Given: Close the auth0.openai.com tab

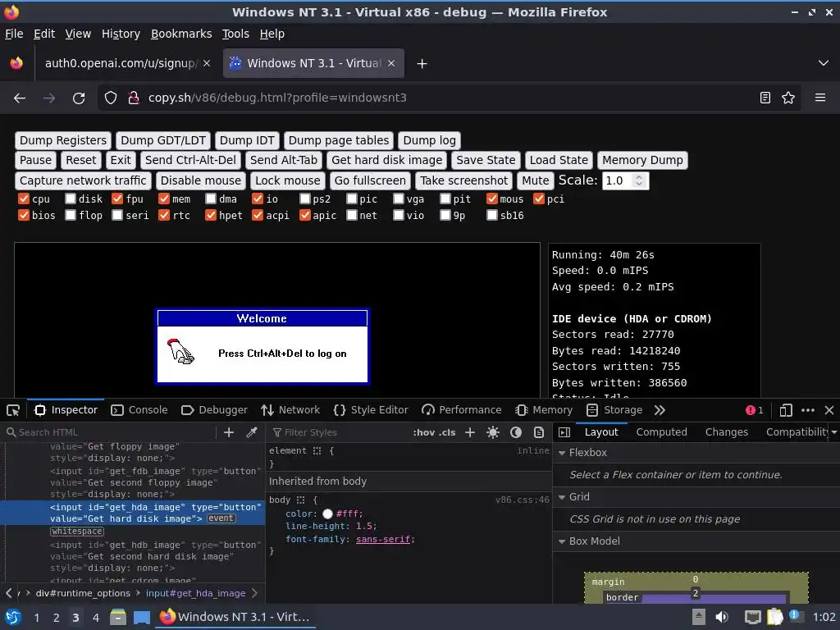Looking at the screenshot, I should click(207, 63).
